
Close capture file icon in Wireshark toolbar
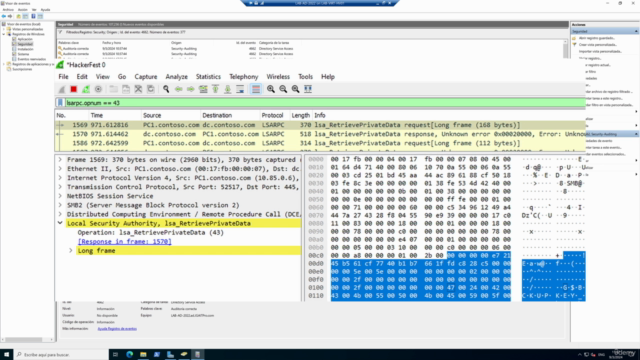138,89
